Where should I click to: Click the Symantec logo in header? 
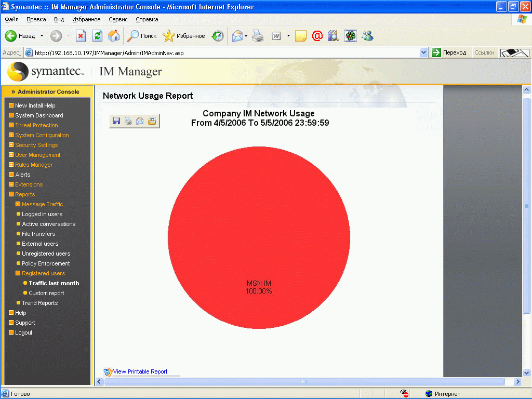pos(45,72)
